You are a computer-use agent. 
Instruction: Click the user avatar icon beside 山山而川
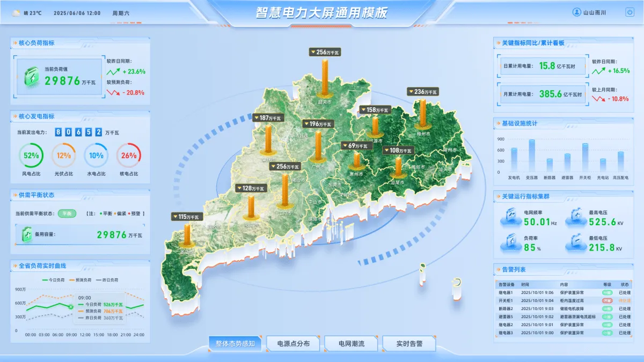coord(577,12)
